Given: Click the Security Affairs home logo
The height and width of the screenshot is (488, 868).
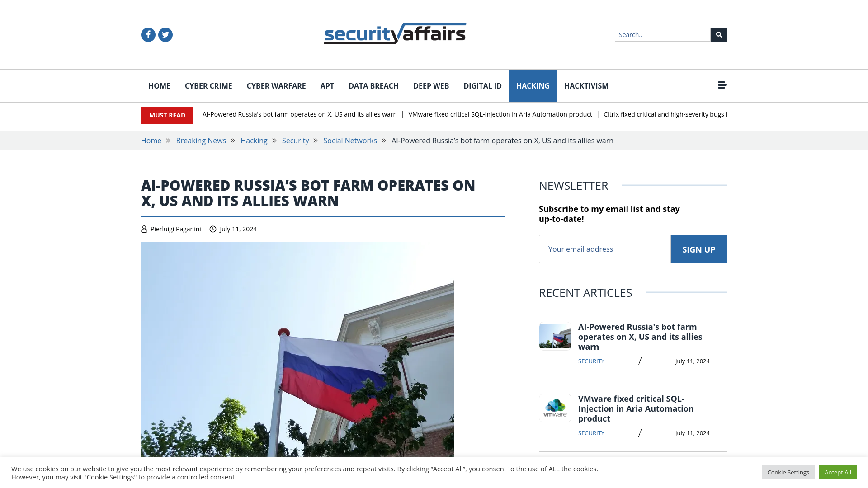Looking at the screenshot, I should (x=394, y=33).
